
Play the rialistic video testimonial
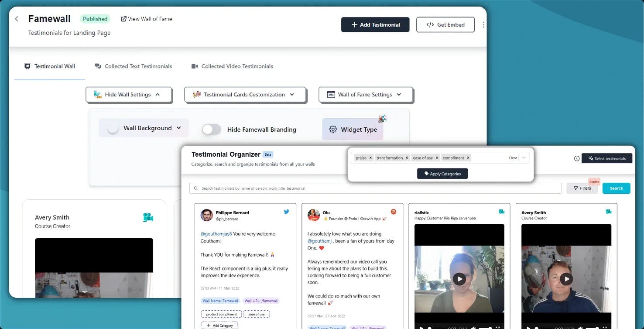[x=459, y=279]
